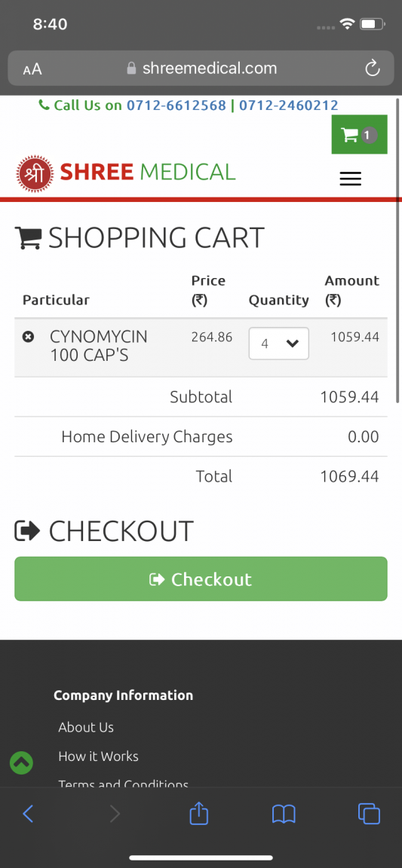
Task: Open Safari's bookmarks book icon
Action: click(284, 814)
